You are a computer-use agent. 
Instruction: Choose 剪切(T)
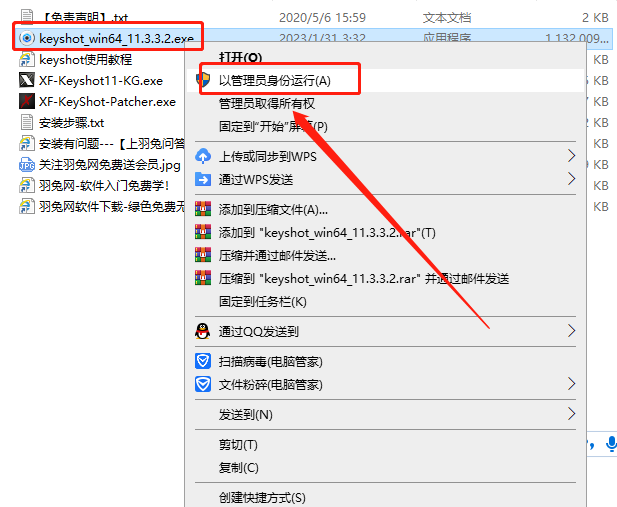point(238,444)
